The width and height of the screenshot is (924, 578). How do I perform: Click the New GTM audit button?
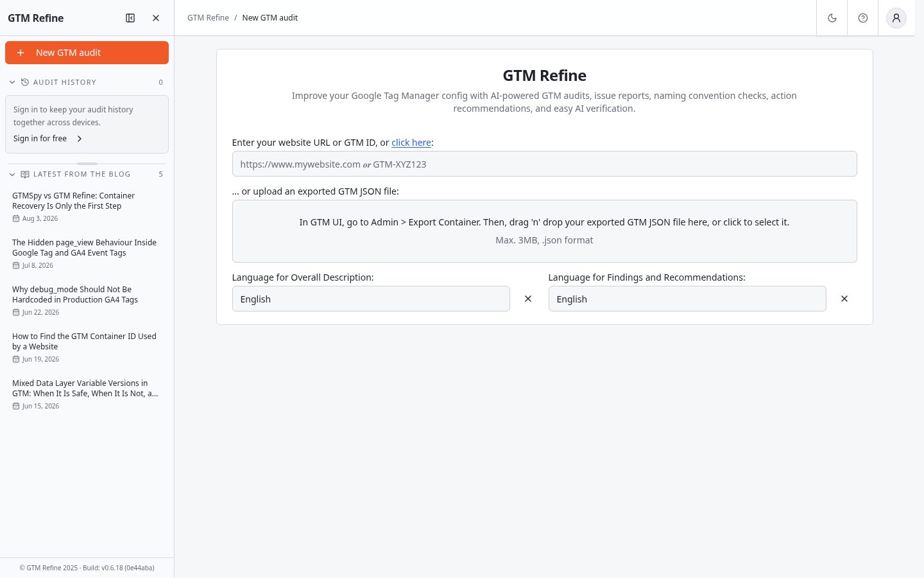point(87,53)
